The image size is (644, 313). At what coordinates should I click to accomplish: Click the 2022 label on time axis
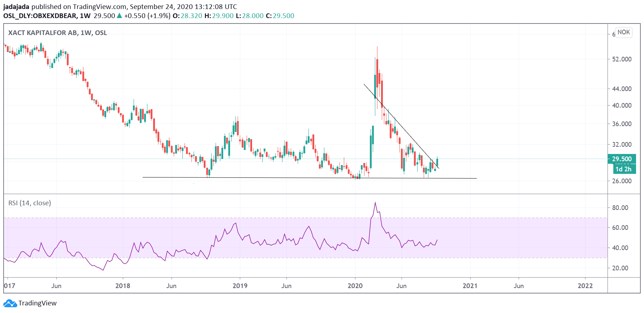(x=585, y=286)
